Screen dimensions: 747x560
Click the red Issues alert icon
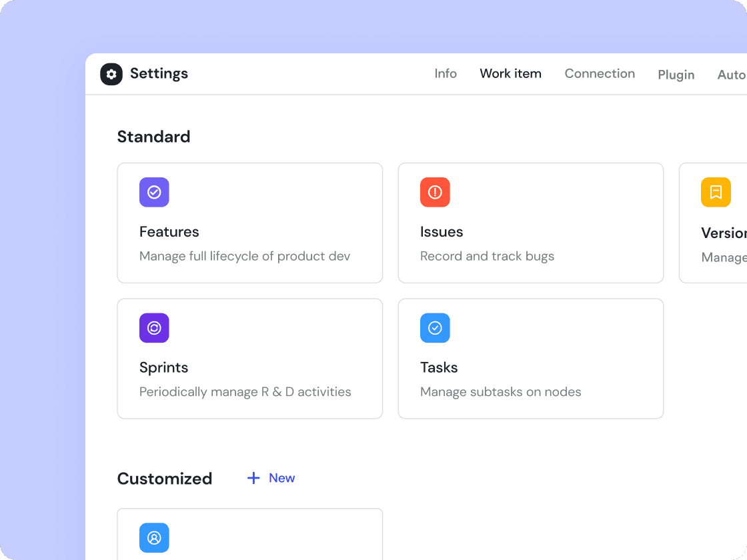pyautogui.click(x=434, y=192)
